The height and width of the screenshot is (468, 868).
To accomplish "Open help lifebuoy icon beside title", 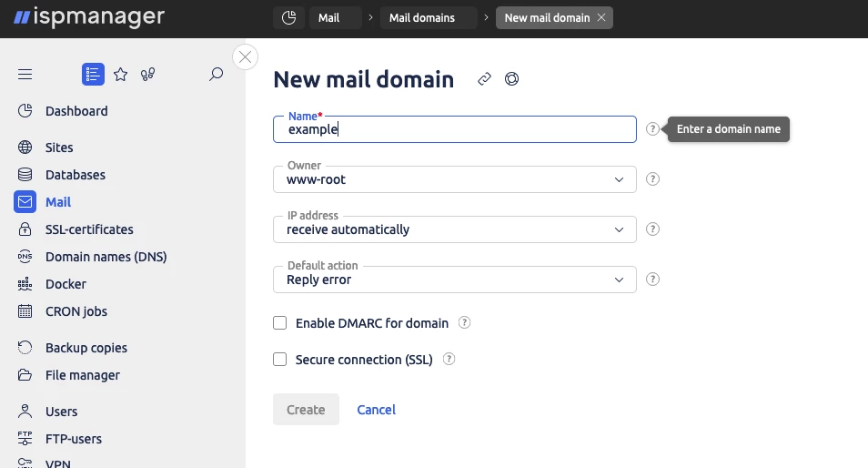I will [x=511, y=79].
